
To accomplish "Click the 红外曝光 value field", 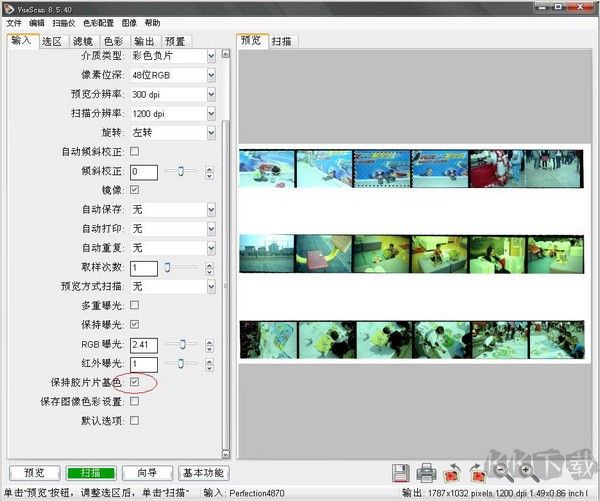I will (x=144, y=364).
